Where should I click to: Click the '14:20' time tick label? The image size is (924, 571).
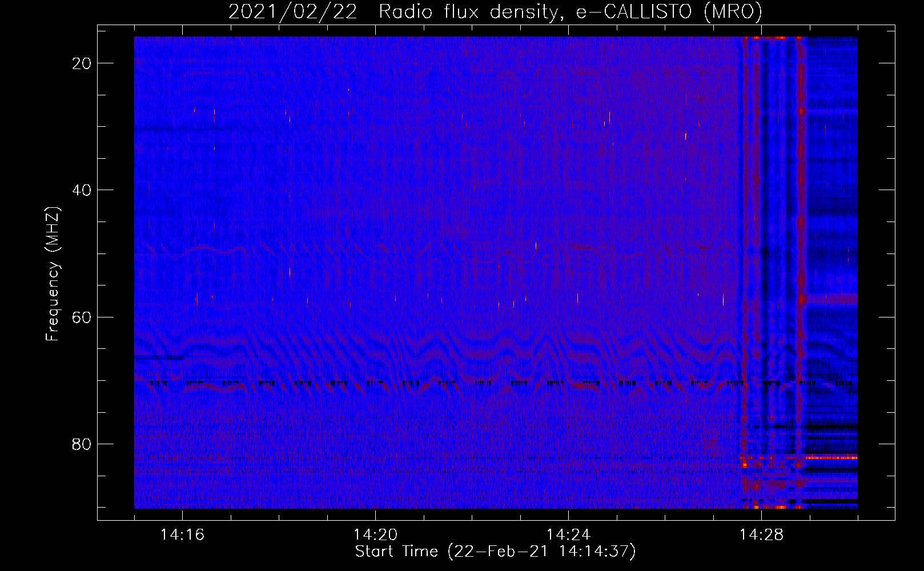[375, 535]
